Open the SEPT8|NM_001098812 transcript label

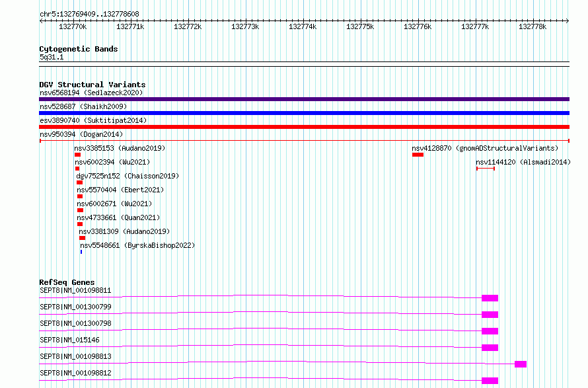75,373
